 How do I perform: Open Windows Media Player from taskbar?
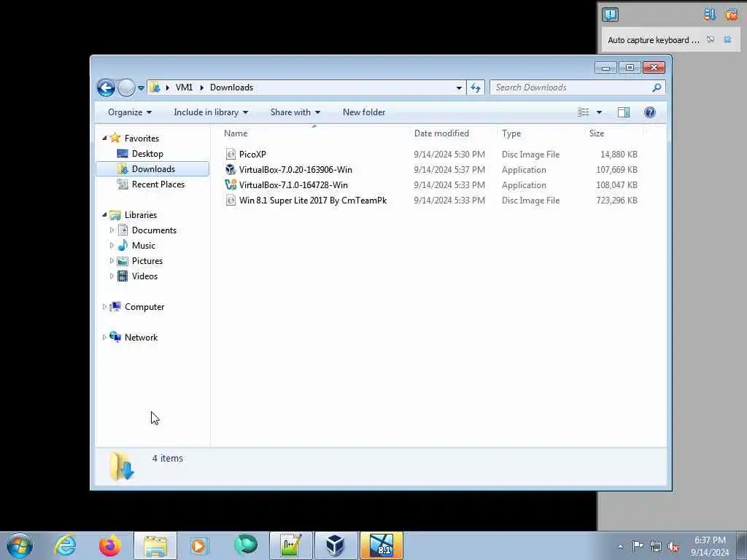pyautogui.click(x=198, y=545)
